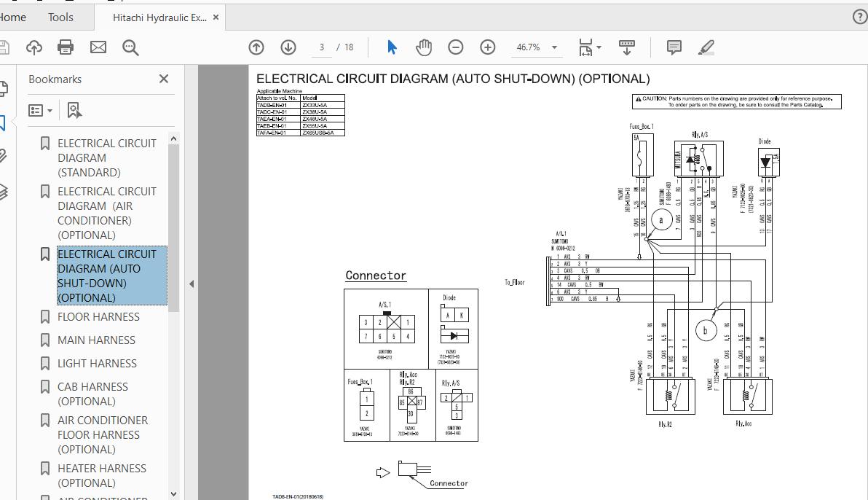Add a comment with speech bubble icon
868x500 pixels.
click(x=674, y=47)
